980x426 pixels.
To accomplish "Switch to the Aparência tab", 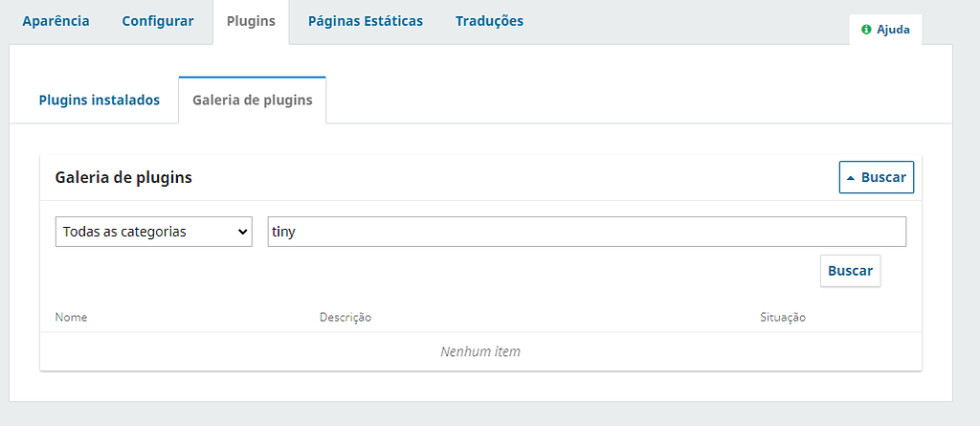I will click(x=56, y=21).
